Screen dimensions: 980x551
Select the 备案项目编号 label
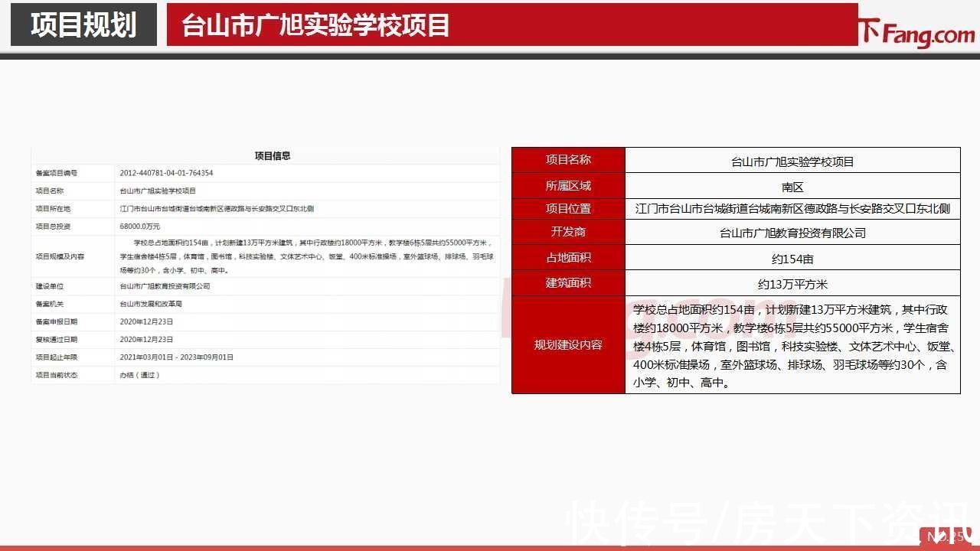click(57, 174)
